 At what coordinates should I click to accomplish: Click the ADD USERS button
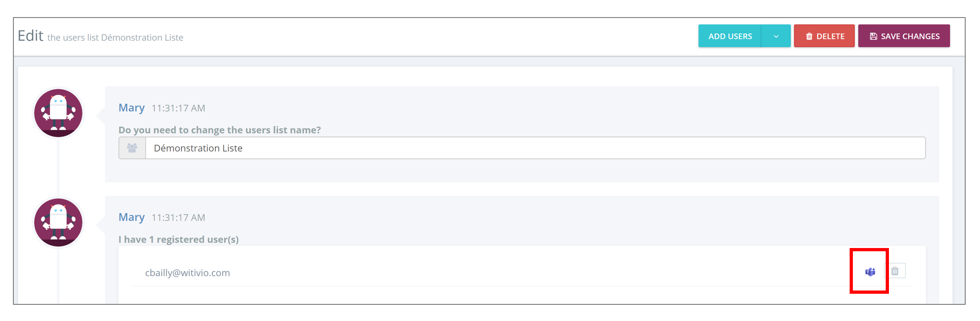(x=730, y=36)
